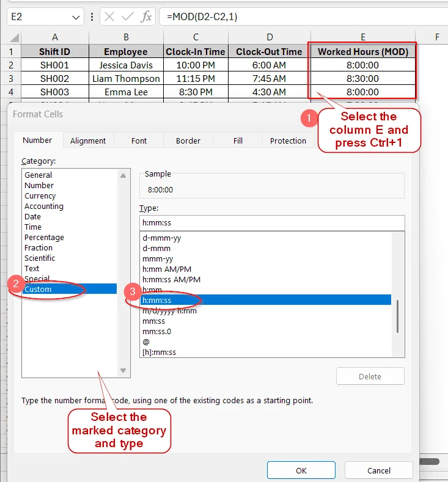448x482 pixels.
Task: Click the formula bar with MOD formula
Action: point(303,16)
